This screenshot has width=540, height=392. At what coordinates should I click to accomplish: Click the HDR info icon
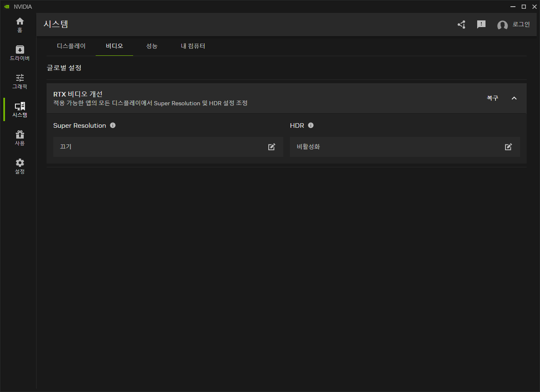coord(311,125)
